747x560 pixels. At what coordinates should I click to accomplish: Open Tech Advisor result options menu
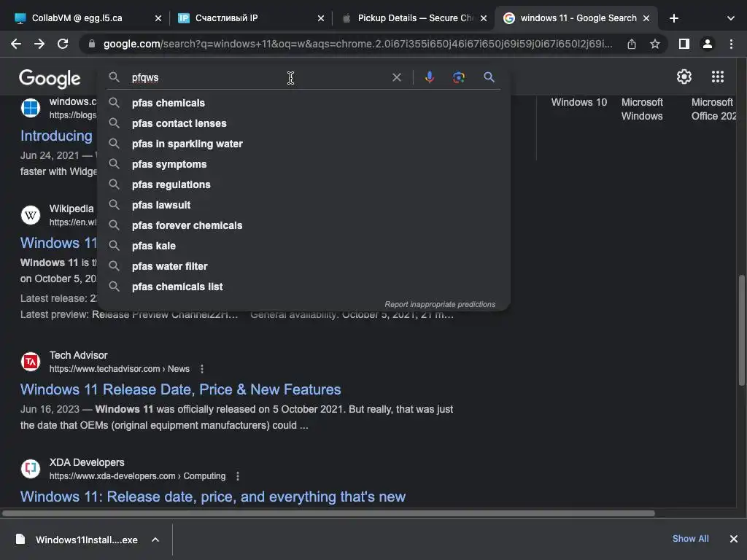point(202,369)
